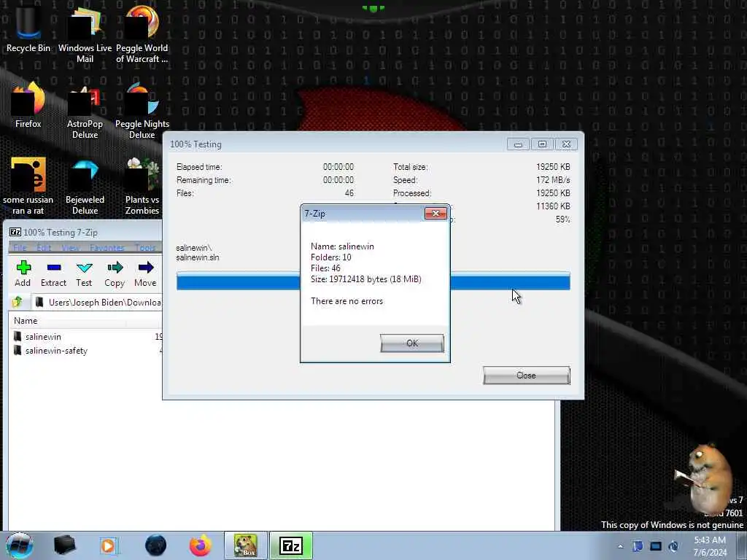Click OK in the 7-Zip results dialog
The height and width of the screenshot is (560, 747).
412,343
